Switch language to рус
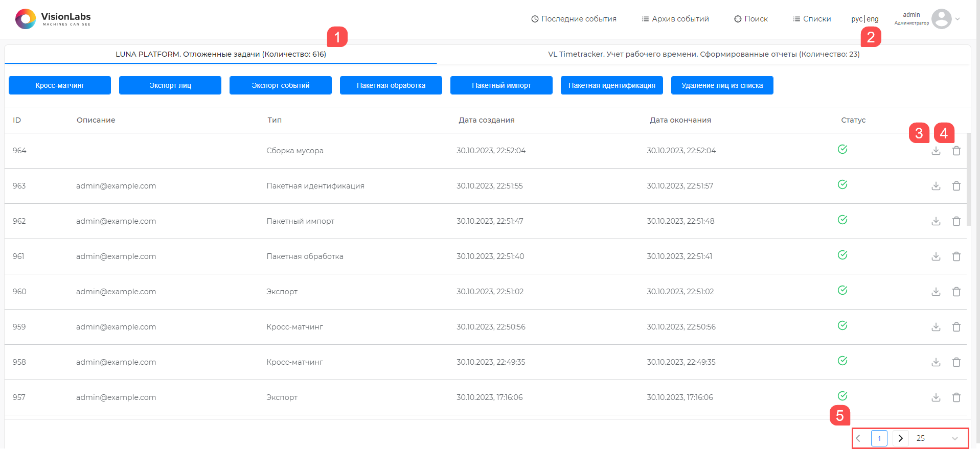This screenshot has width=980, height=449. tap(857, 19)
